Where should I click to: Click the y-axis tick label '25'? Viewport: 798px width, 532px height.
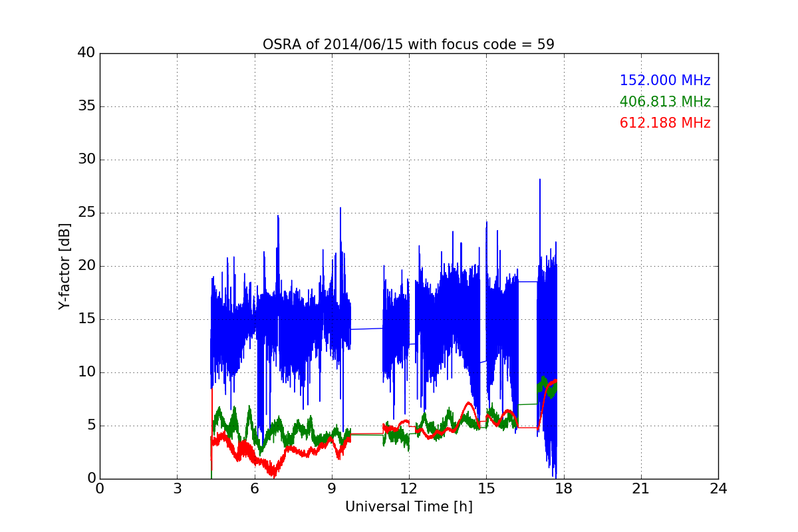(86, 213)
